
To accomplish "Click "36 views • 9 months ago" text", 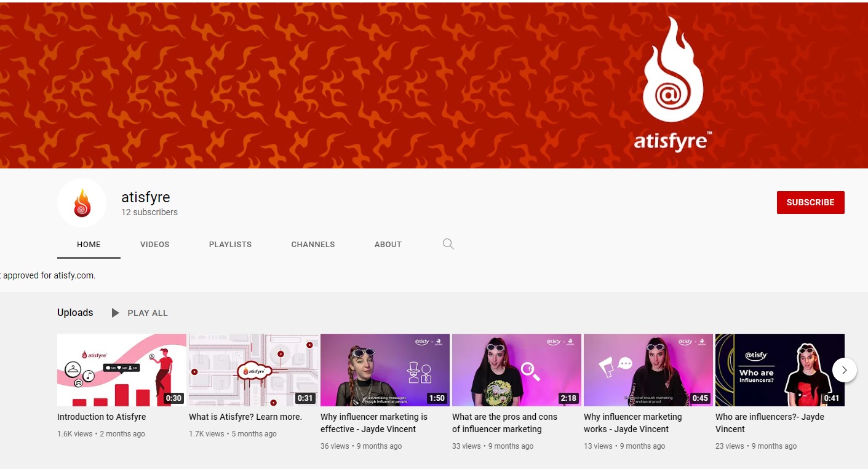I will [x=361, y=446].
